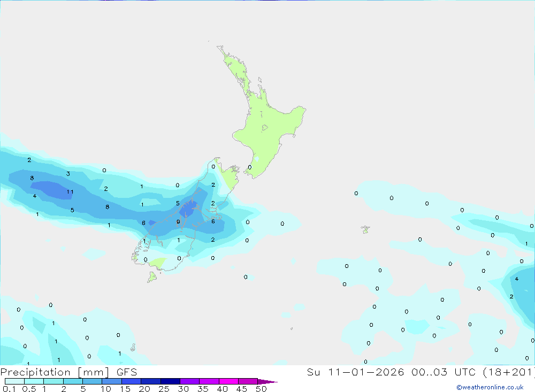Click the "3" precipitation value on map
Image resolution: width=535 pixels, height=392 pixels.
(x=68, y=174)
